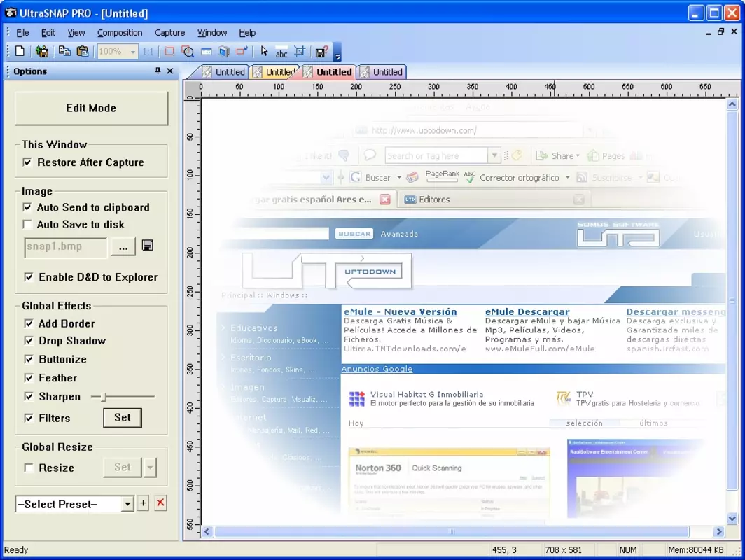The height and width of the screenshot is (560, 745).
Task: Click the New document icon
Action: pyautogui.click(x=20, y=51)
